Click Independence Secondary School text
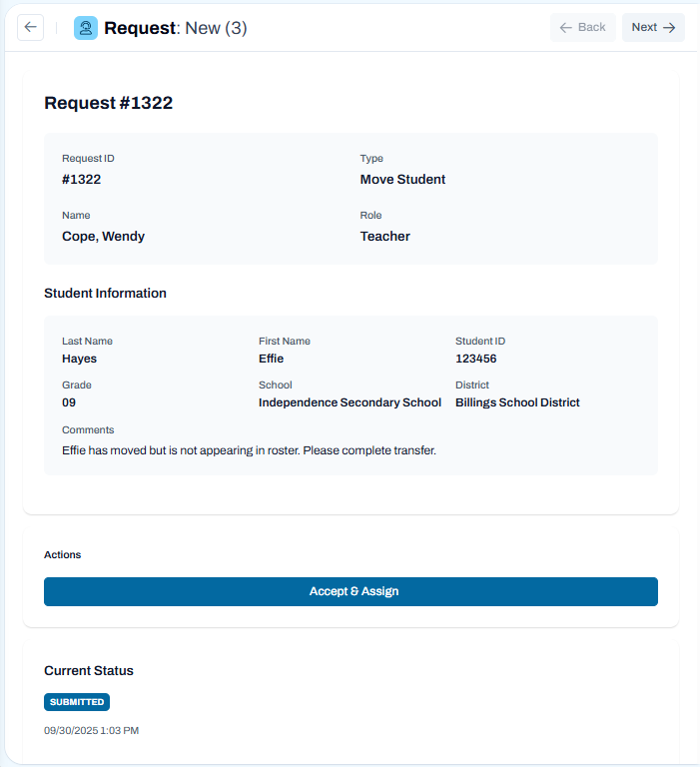Screen dimensions: 700x767 click(x=350, y=402)
